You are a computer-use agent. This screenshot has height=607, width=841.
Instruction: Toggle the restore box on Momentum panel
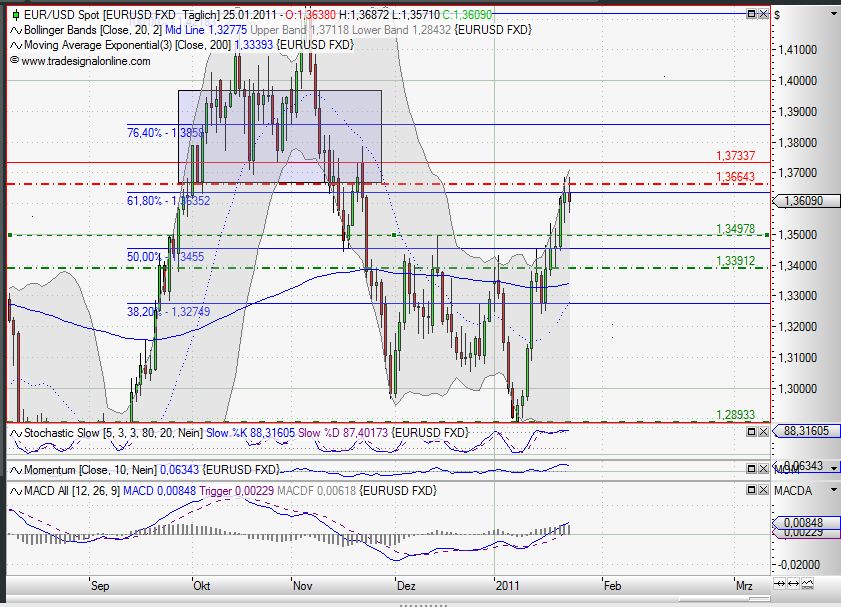point(751,466)
